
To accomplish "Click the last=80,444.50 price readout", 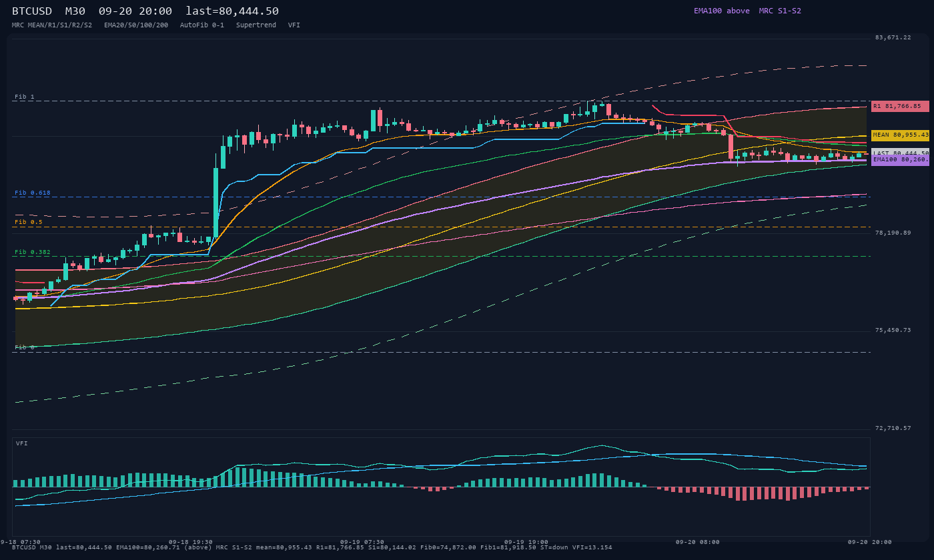I will coord(232,11).
